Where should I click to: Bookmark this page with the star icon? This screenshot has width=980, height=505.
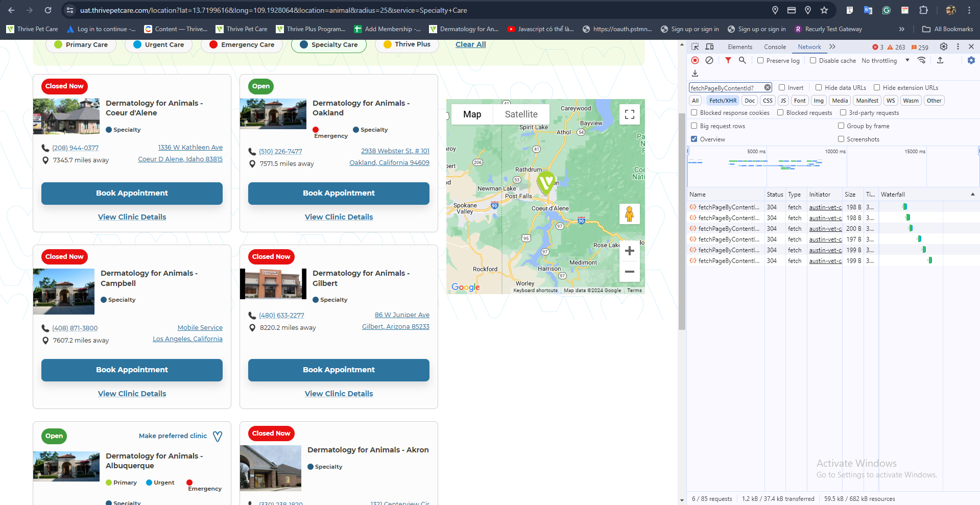click(x=824, y=10)
